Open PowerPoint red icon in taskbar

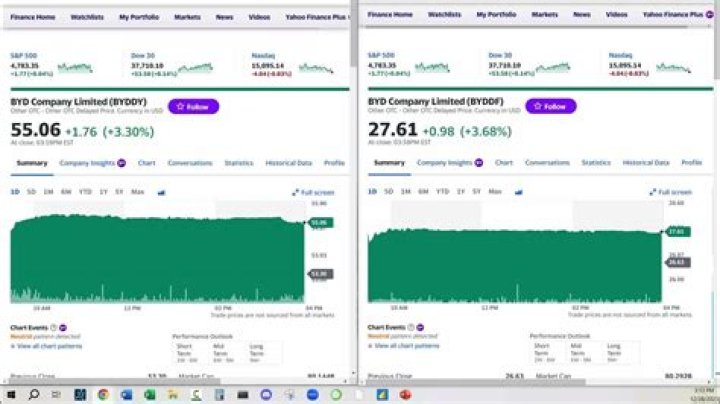405,394
